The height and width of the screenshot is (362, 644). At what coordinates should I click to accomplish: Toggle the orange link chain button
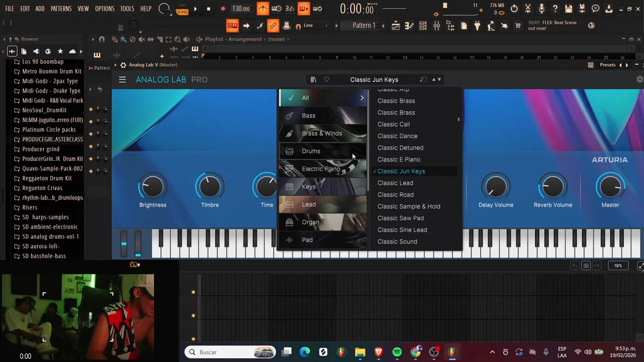[273, 26]
